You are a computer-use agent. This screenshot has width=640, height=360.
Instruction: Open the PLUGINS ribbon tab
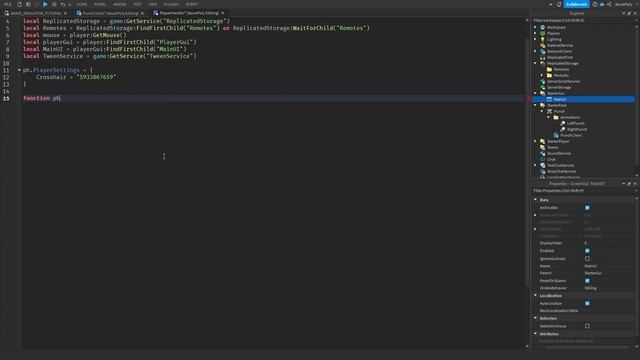pyautogui.click(x=171, y=4)
